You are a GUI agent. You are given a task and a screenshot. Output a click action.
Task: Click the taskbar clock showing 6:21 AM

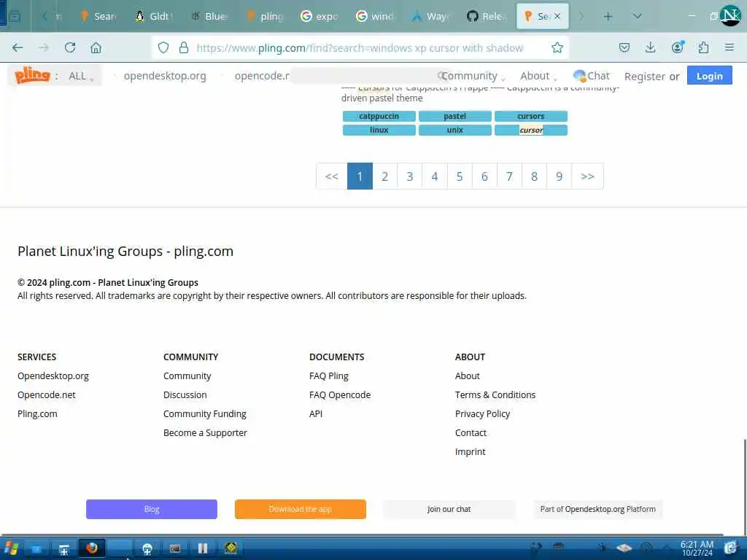[x=697, y=548]
